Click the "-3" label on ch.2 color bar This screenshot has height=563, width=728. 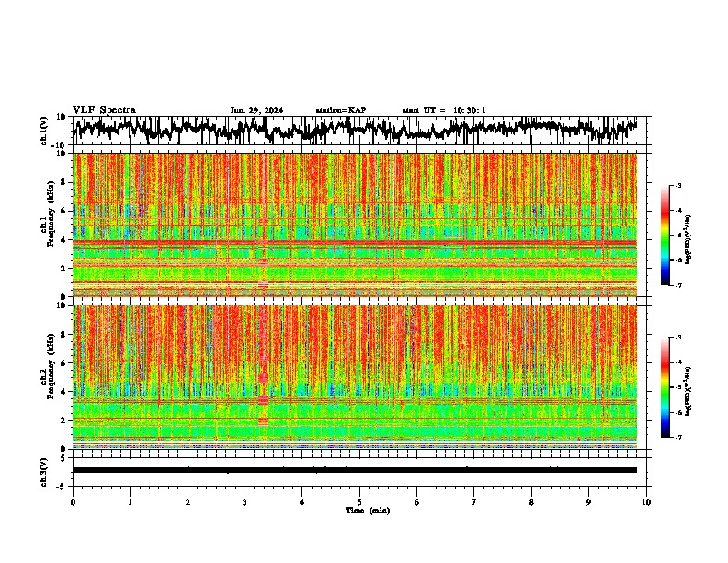click(677, 338)
